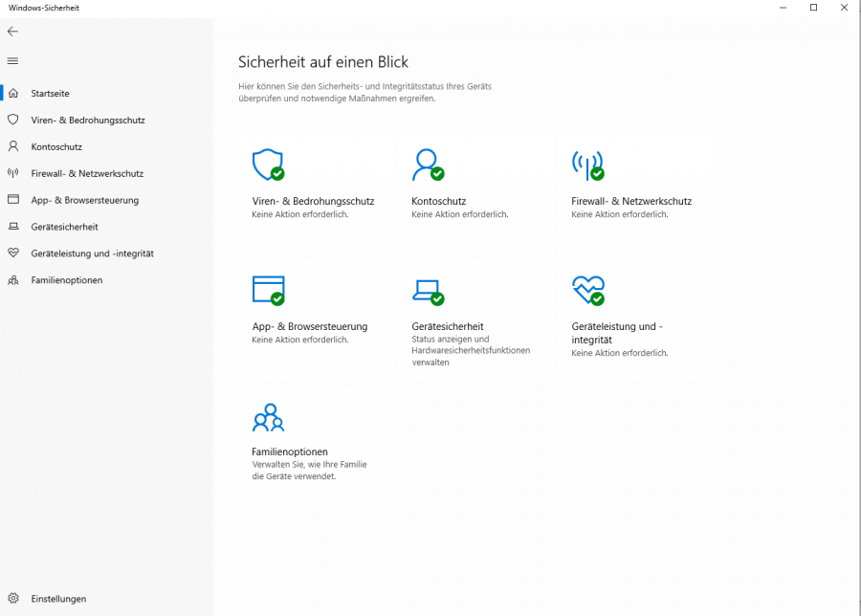Select Gerätesicherheit in the sidebar
The image size is (861, 616).
64,228
